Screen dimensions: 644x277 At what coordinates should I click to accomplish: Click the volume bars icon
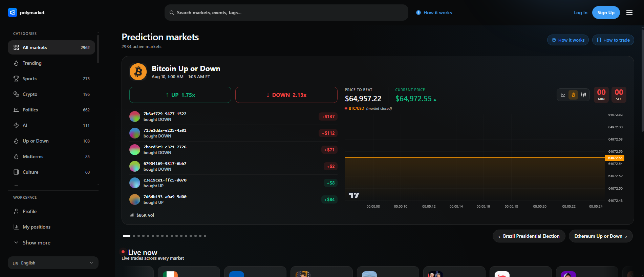[x=132, y=215]
